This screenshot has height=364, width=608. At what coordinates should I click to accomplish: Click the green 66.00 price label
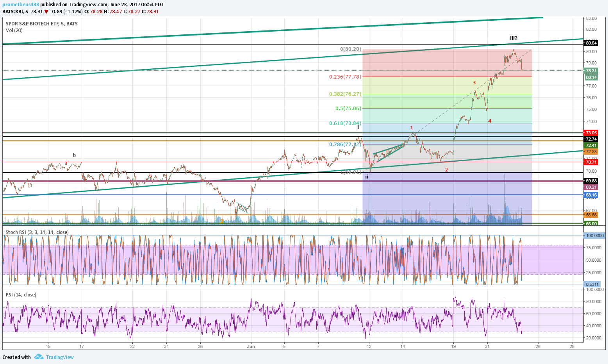591,224
